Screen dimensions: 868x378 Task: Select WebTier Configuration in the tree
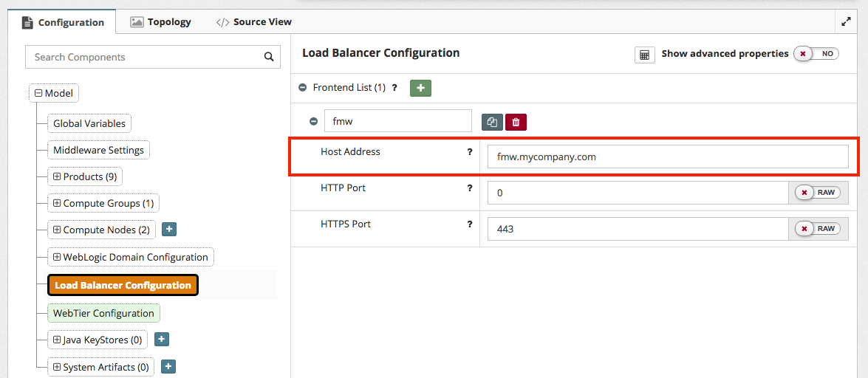point(103,313)
